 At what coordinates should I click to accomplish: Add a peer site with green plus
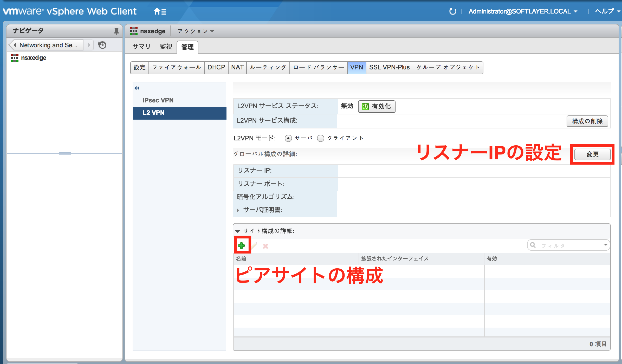pos(241,245)
